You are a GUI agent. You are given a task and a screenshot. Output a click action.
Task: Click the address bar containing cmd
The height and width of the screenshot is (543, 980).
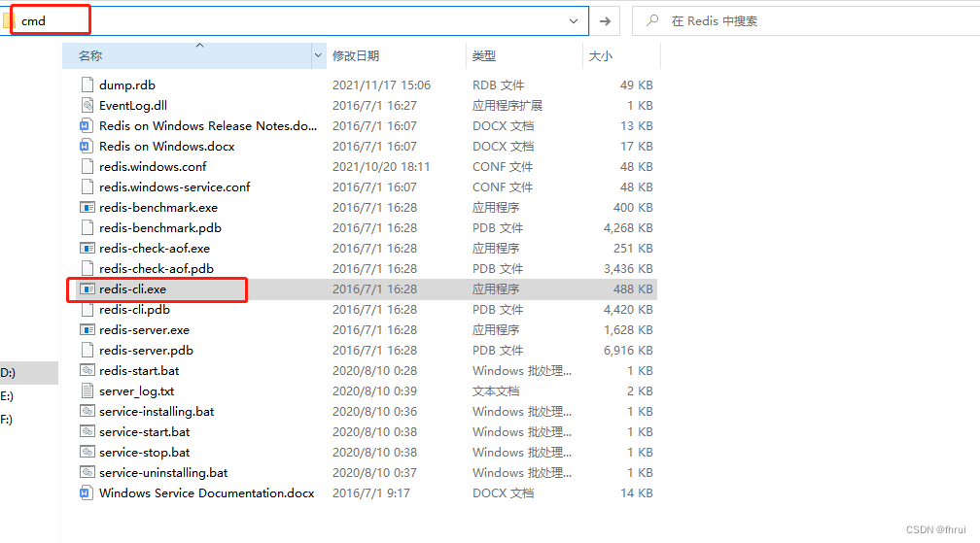(x=292, y=20)
